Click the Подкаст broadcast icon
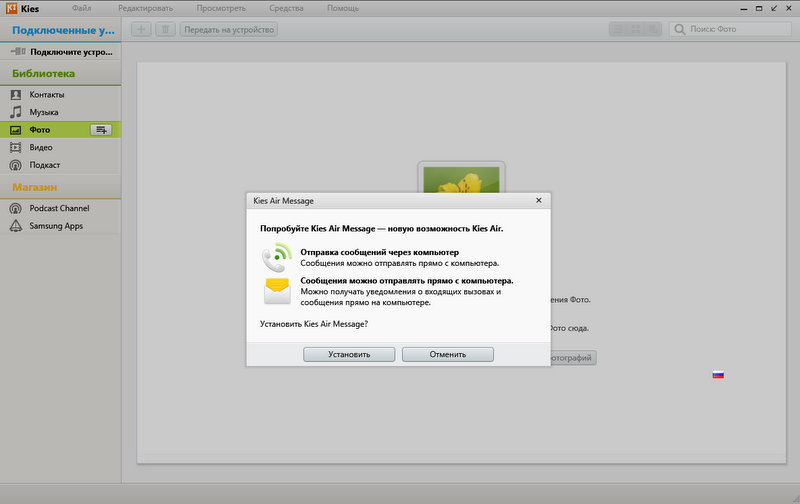This screenshot has width=800, height=504. 16,165
